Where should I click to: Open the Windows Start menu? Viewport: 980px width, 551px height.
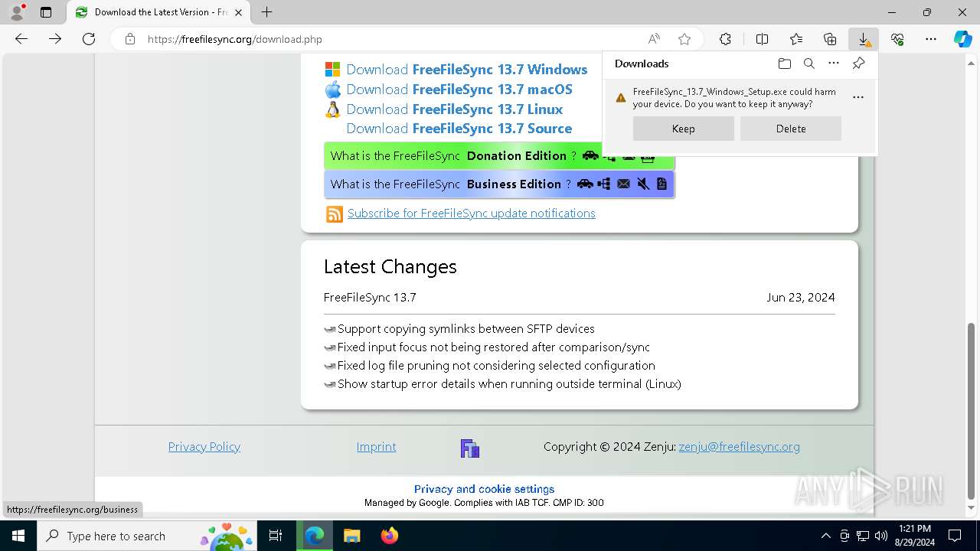click(18, 536)
